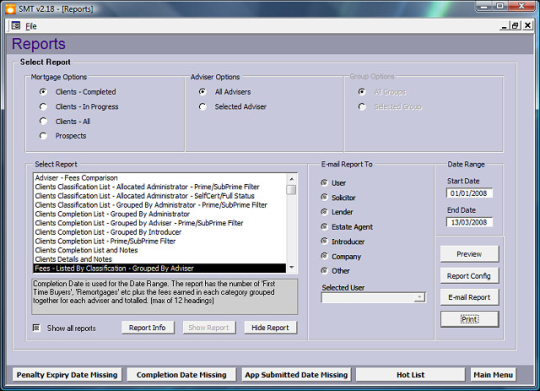Open Completion Date Missing list

pos(181,375)
